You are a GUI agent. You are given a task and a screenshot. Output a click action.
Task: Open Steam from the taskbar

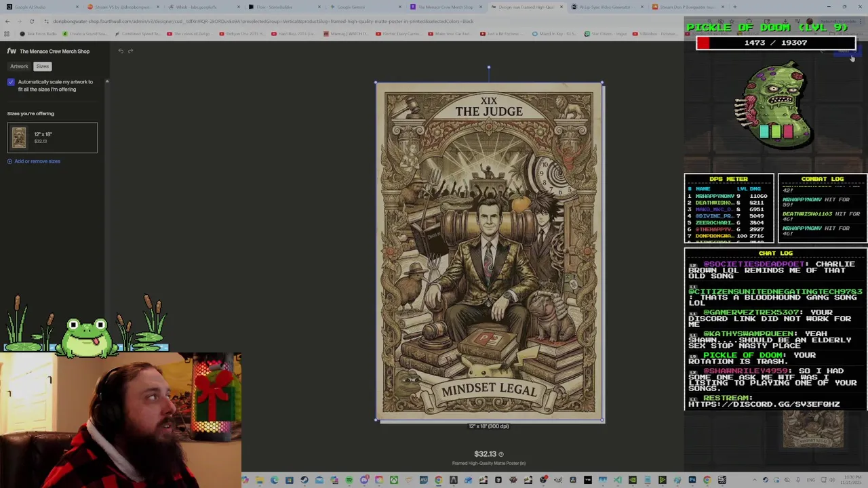pos(304,481)
